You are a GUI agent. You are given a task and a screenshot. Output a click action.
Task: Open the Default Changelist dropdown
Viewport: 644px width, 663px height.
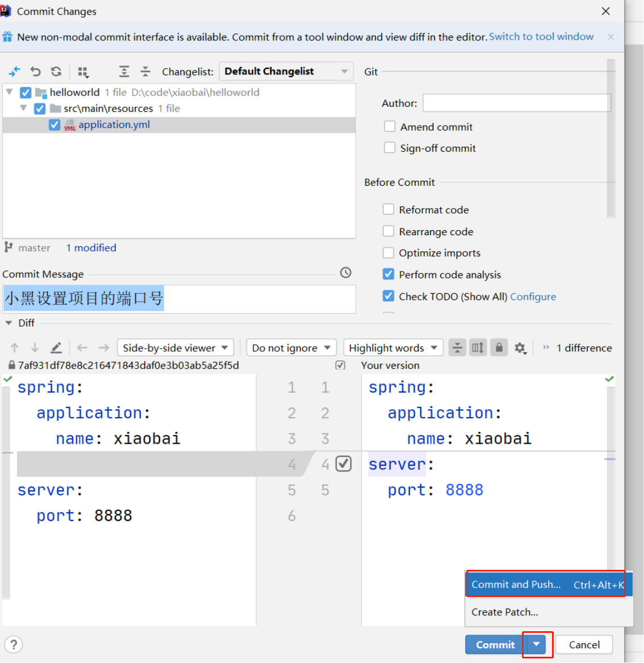coord(286,72)
